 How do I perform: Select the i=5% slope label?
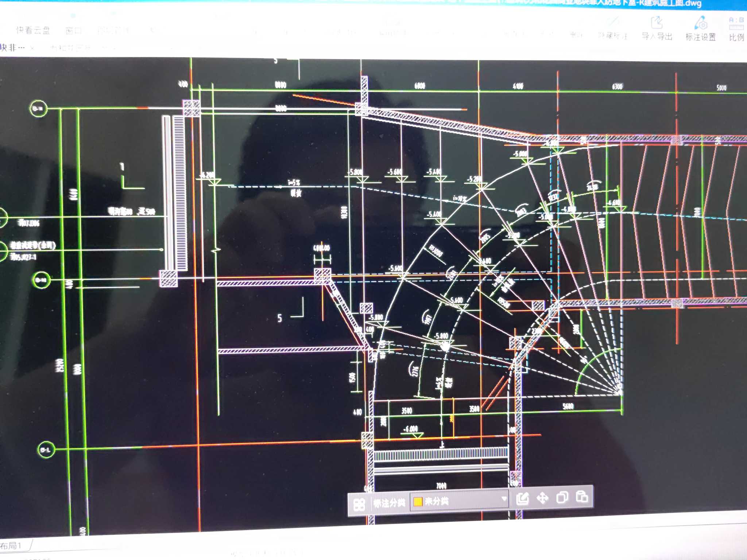[x=294, y=182]
